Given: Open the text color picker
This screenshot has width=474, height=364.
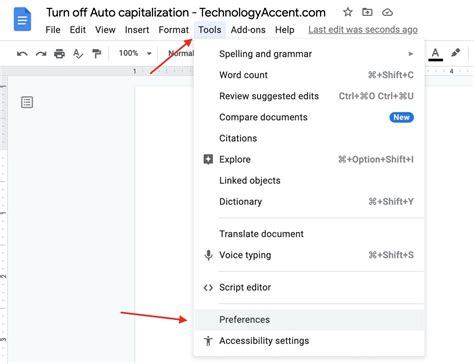Looking at the screenshot, I should 435,54.
